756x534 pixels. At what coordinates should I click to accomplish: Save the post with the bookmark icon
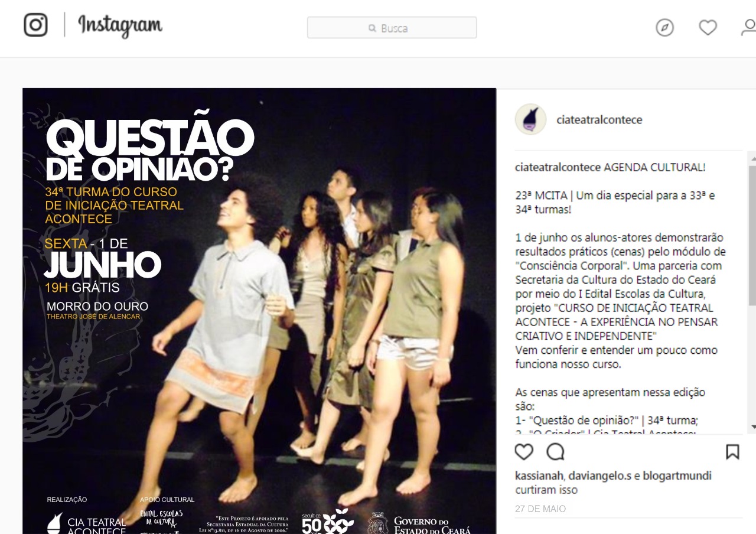[x=732, y=452]
